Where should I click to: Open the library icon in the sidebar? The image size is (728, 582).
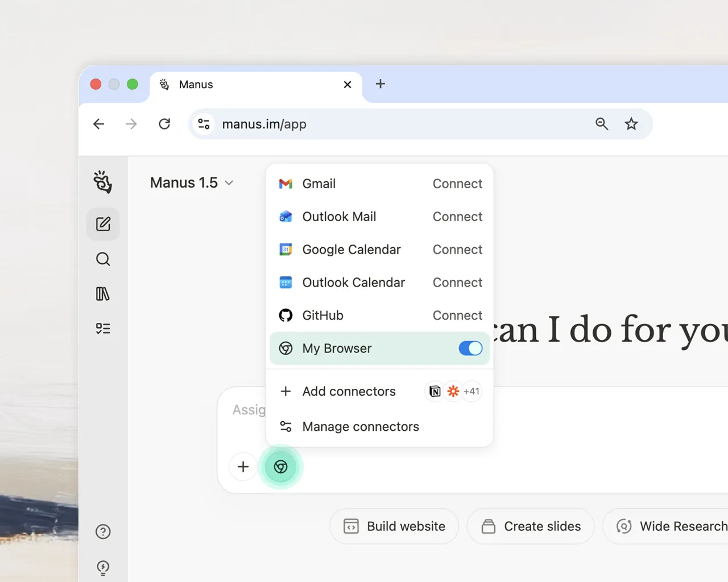103,293
